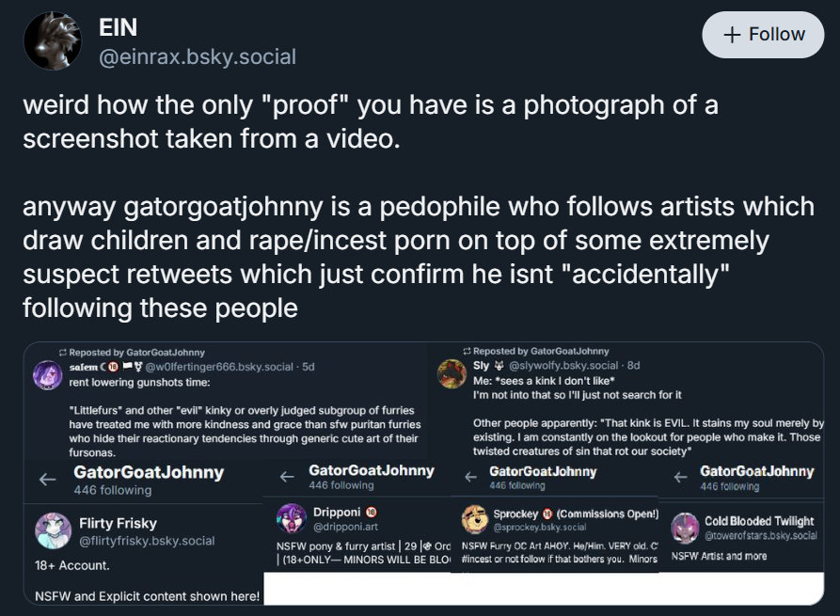Viewport: 840px width, 616px height.
Task: Click the back arrow beside the leftmost GatorGoatJohnny heading
Action: pyautogui.click(x=47, y=479)
